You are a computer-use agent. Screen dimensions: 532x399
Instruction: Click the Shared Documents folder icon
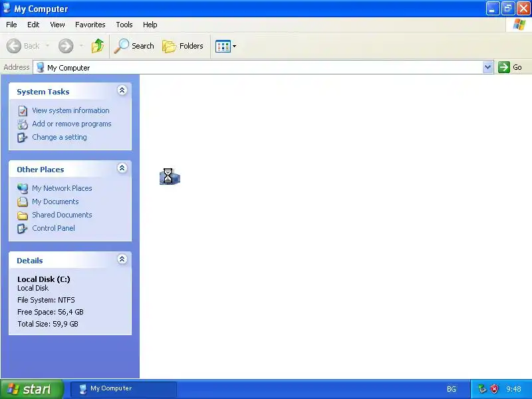(x=23, y=215)
